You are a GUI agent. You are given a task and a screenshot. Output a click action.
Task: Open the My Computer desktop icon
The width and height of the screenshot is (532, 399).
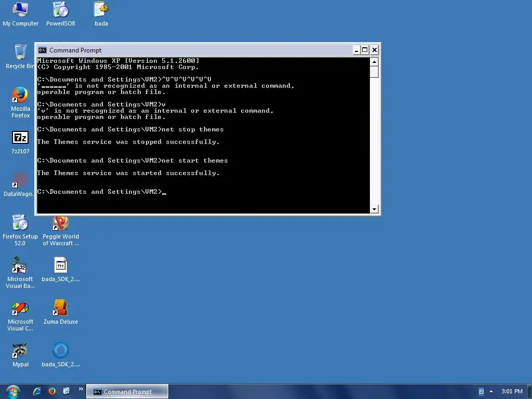click(20, 14)
